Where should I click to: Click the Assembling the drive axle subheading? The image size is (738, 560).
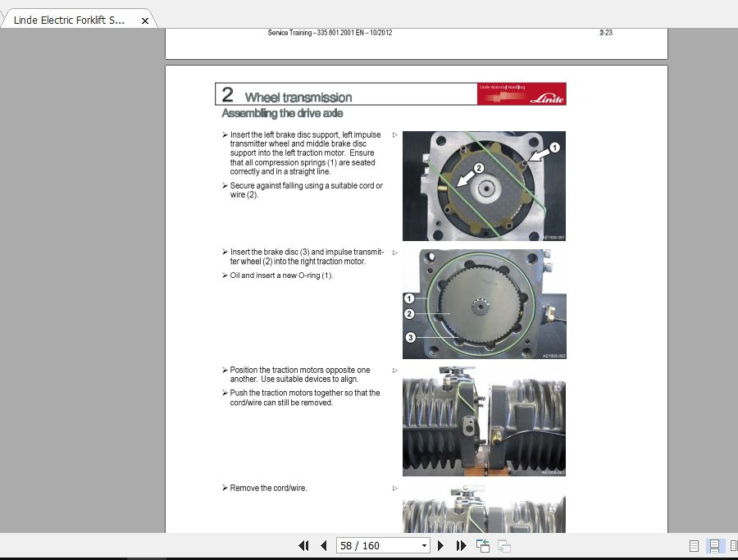click(282, 113)
